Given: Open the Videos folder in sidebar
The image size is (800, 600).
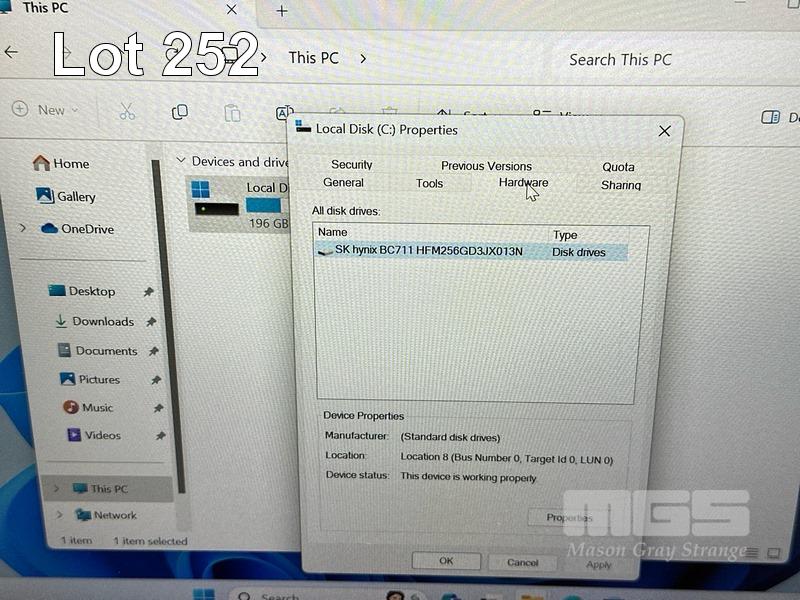Looking at the screenshot, I should tap(93, 435).
